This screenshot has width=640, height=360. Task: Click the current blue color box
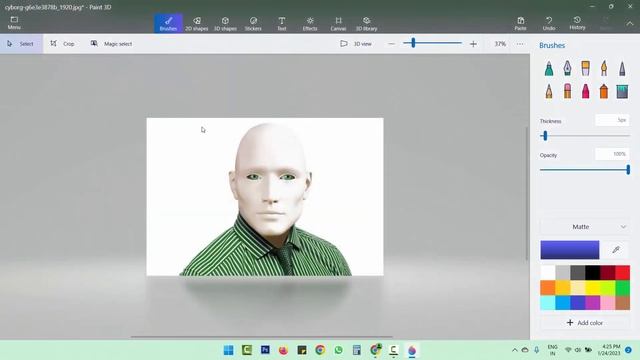(570, 250)
